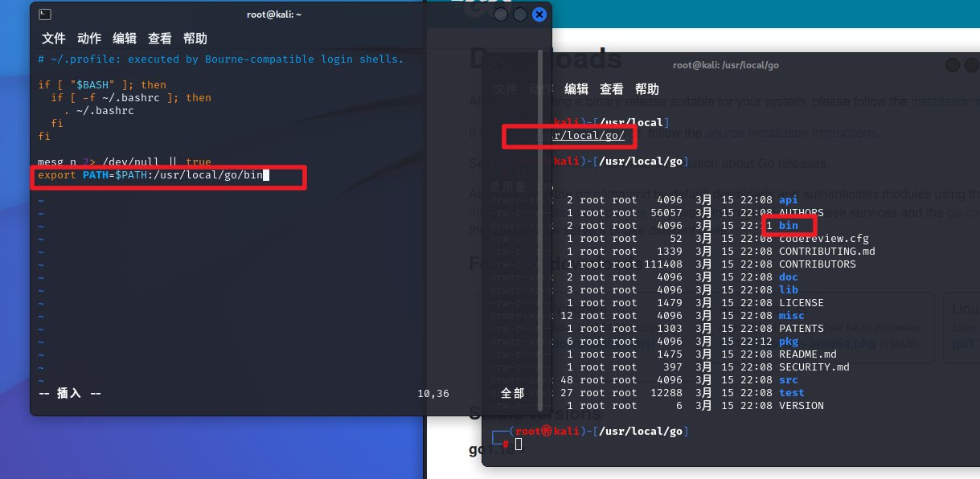Click the file size '56057' in the listing
This screenshot has height=479, width=980.
(666, 212)
